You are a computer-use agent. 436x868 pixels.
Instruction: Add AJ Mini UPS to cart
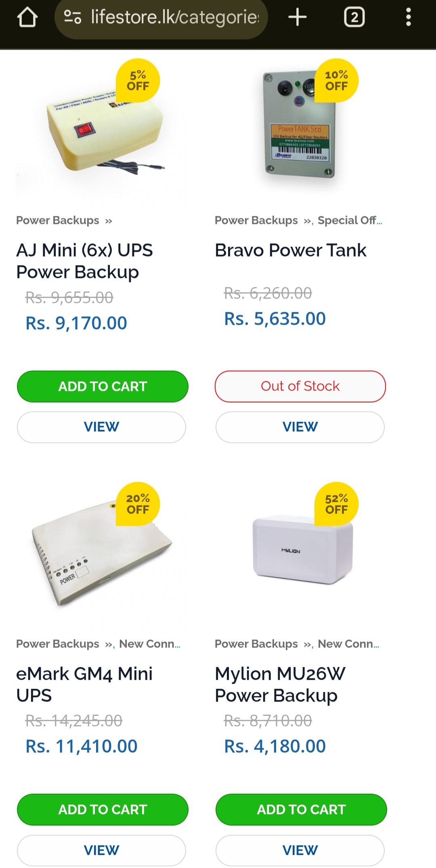[103, 386]
